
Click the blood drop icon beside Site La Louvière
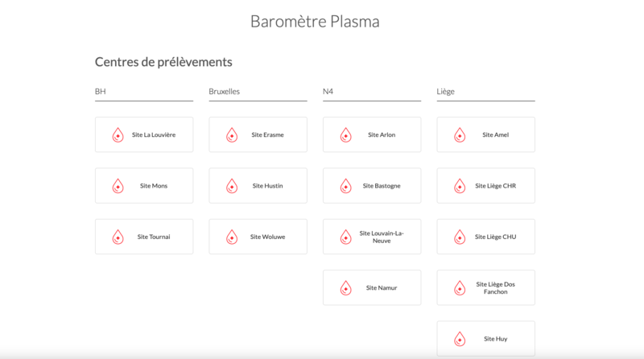[118, 134]
